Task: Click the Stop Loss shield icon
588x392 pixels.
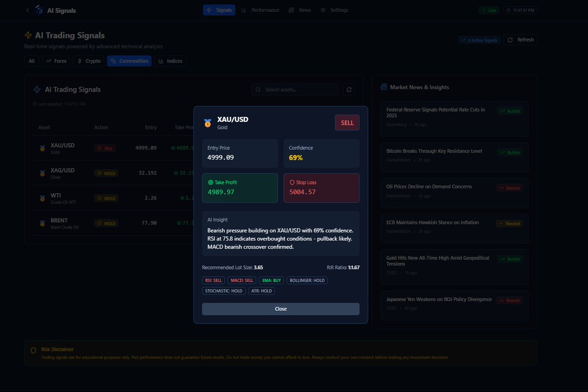Action: [292, 182]
